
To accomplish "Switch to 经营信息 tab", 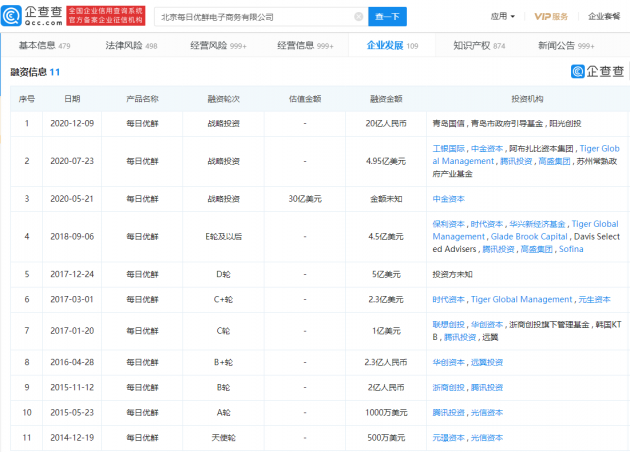I will tap(305, 45).
